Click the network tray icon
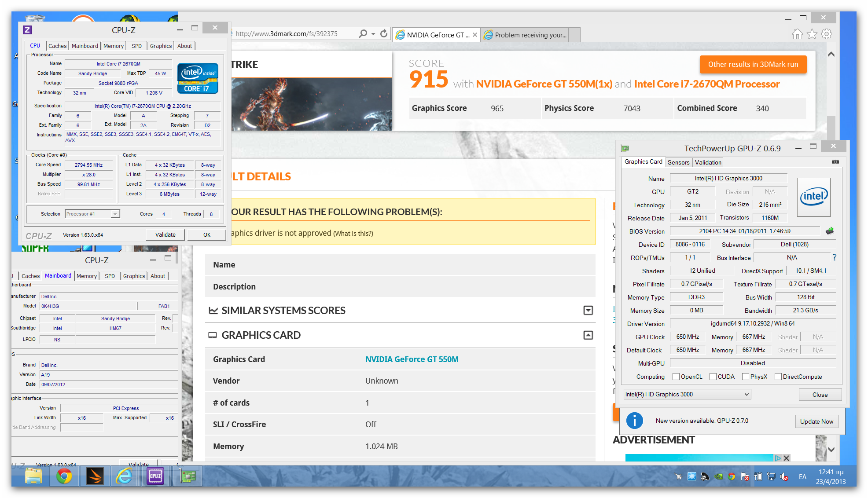The height and width of the screenshot is (498, 868). [771, 476]
